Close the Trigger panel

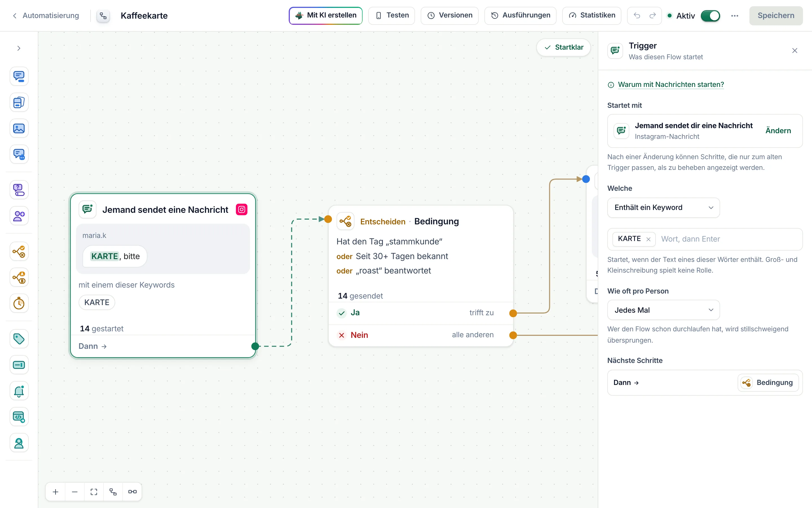tap(795, 51)
